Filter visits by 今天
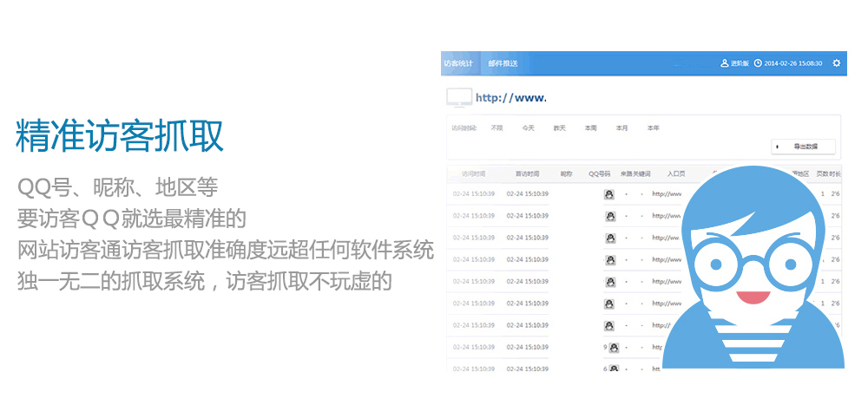This screenshot has height=405, width=868. coord(528,127)
